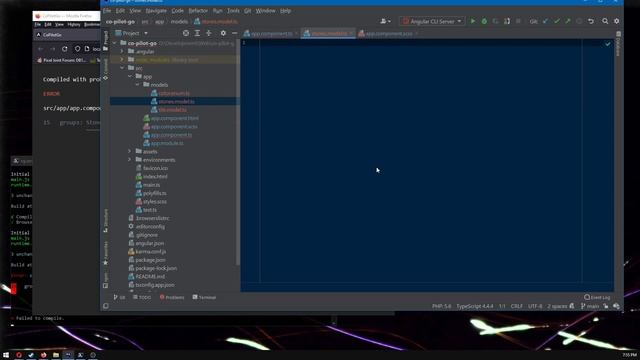Collapse the app folder

click(129, 76)
